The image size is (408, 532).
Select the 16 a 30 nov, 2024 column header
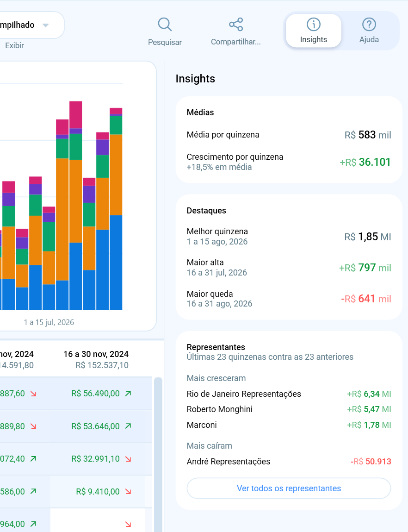tap(96, 354)
